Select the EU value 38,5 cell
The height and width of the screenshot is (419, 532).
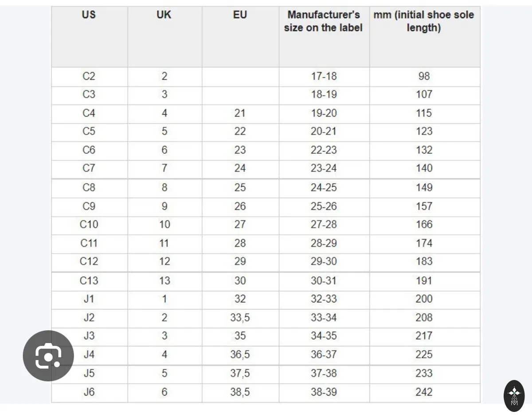(240, 393)
